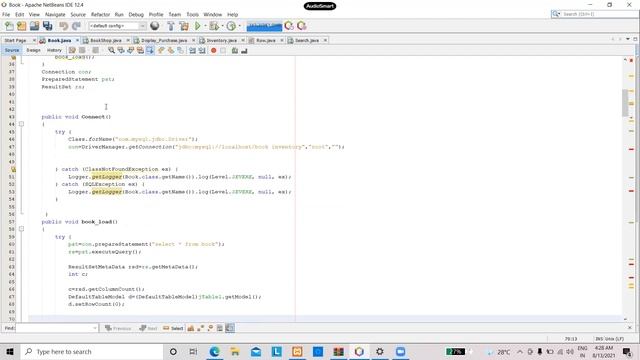This screenshot has height=360, width=640.
Task: Open the Run Project dropdown arrow
Action: click(205, 26)
